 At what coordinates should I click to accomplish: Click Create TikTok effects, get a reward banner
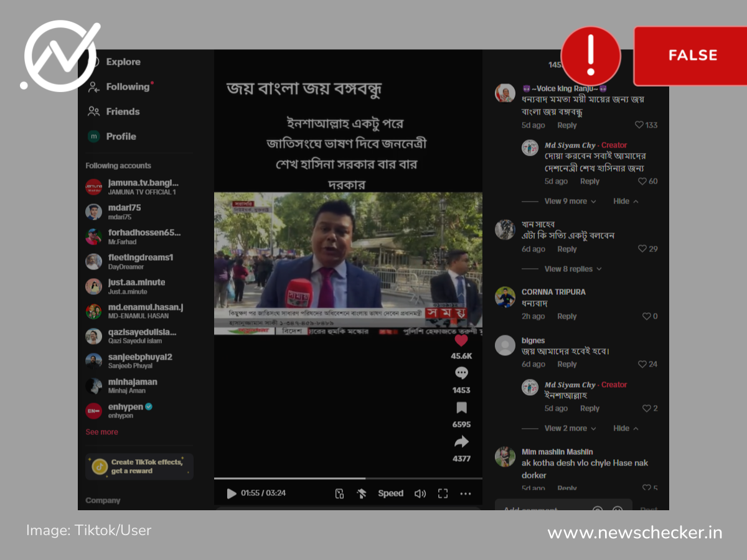click(139, 467)
